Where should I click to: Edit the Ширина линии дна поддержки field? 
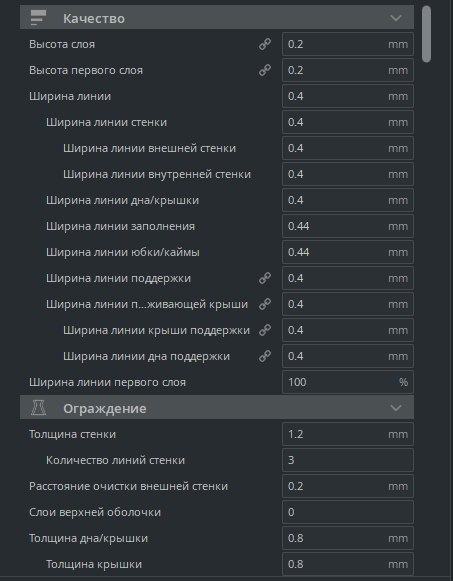[348, 356]
